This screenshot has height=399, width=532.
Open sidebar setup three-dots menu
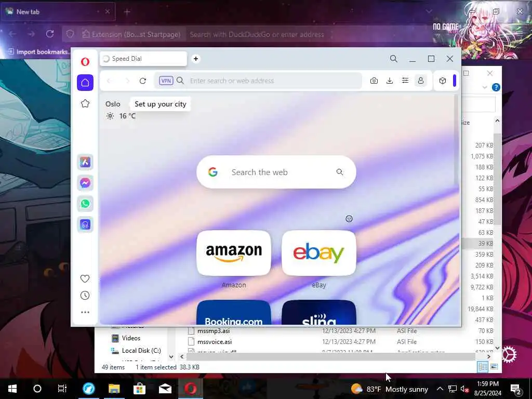tap(85, 312)
